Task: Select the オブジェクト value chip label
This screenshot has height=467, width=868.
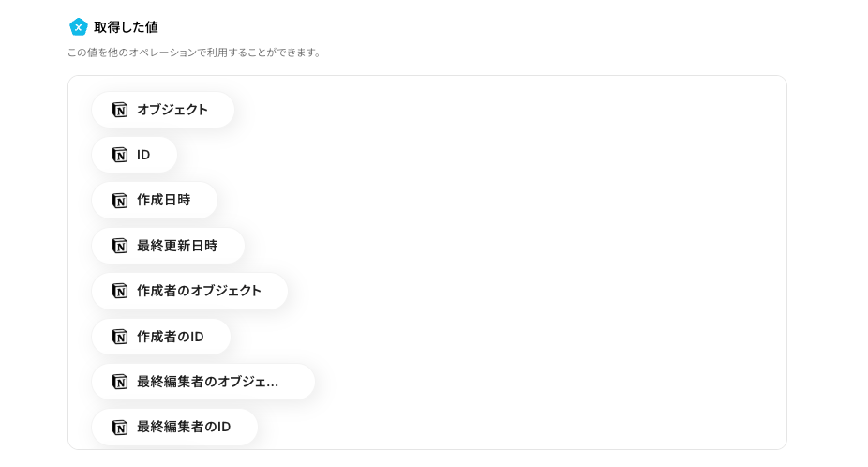Action: tap(172, 110)
